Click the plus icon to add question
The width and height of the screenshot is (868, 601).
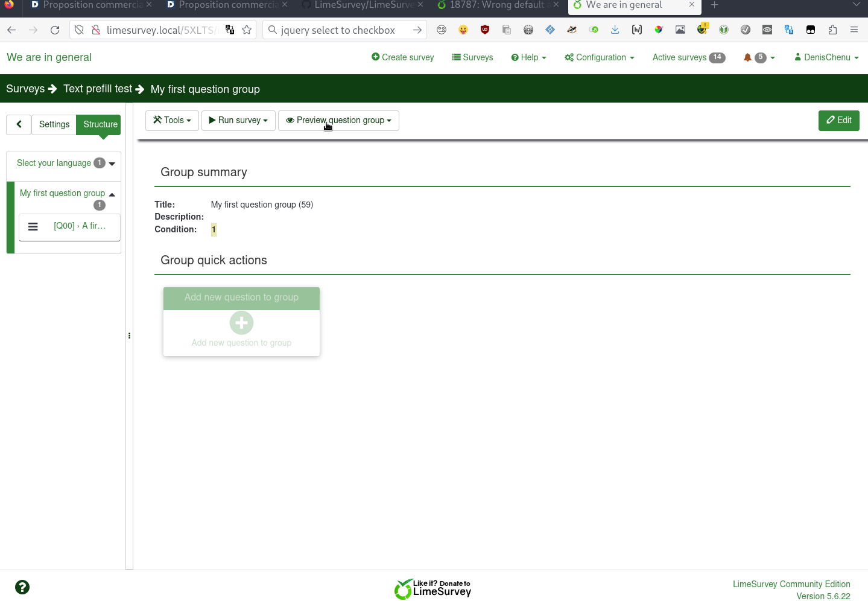[241, 323]
